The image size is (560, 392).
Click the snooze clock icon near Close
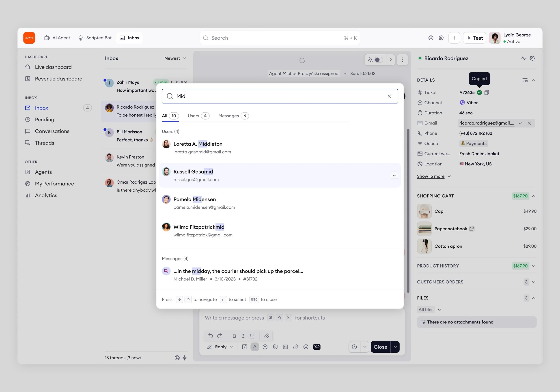tap(354, 347)
